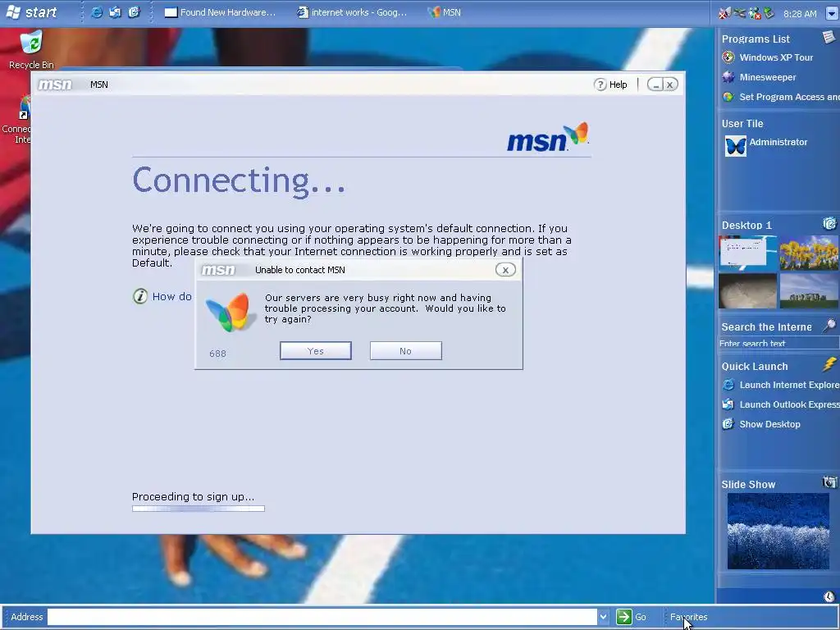Switch to the Found New Hardware taskbar window

click(x=220, y=12)
